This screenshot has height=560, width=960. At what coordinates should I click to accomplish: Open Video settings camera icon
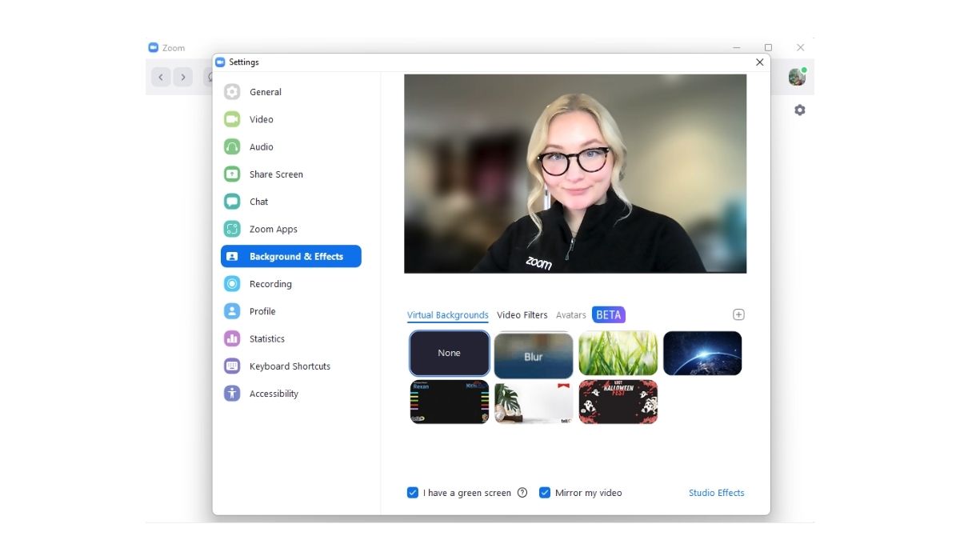click(232, 119)
